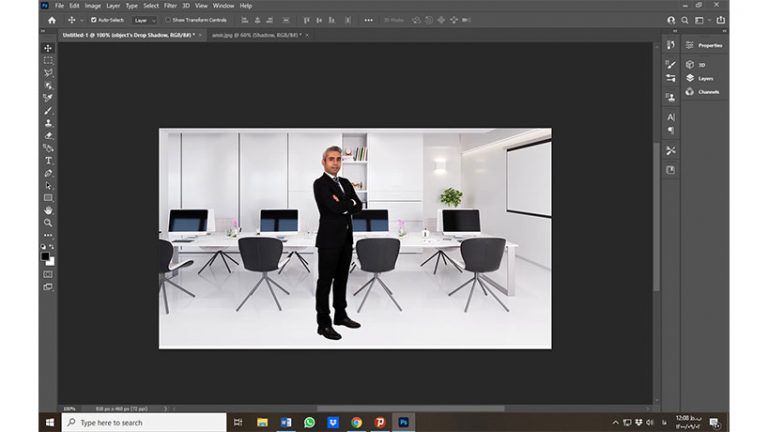Image resolution: width=768 pixels, height=432 pixels.
Task: Open the Move tool preset picker arrow
Action: [81, 20]
